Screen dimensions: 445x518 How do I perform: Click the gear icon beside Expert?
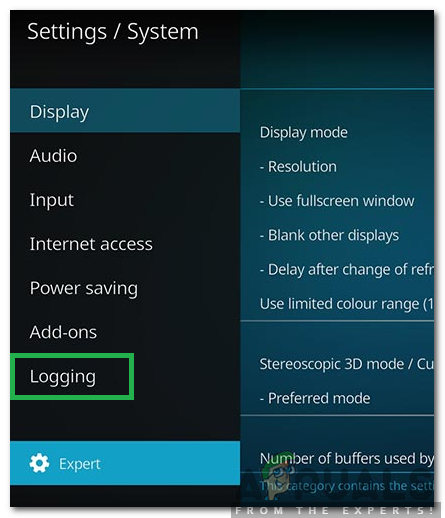39,463
